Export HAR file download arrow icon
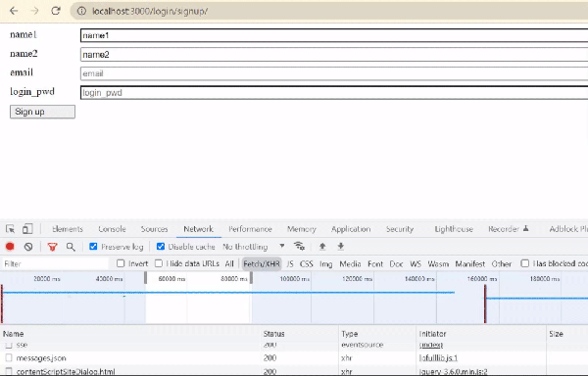The height and width of the screenshot is (376, 588). [x=340, y=246]
